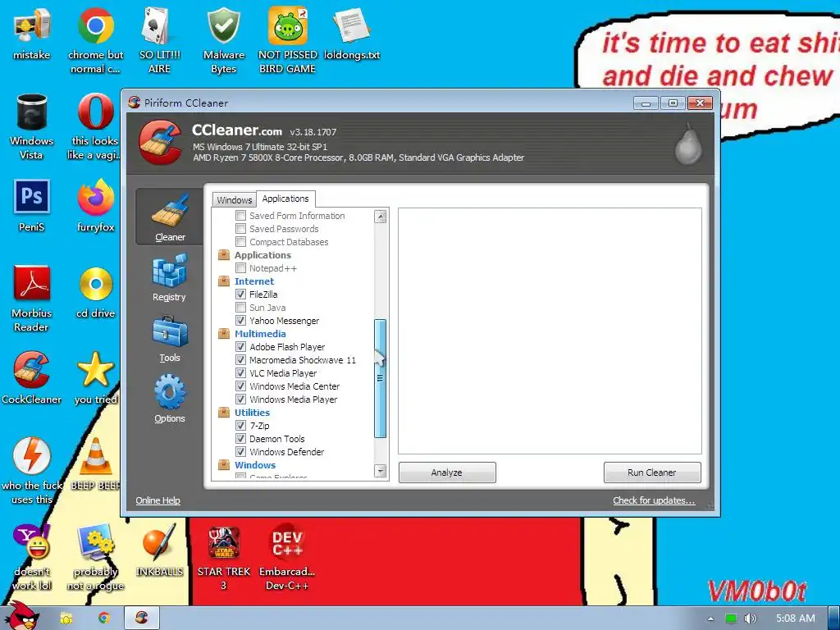Uncheck the Windows Media Player checkbox
The image size is (840, 630).
(241, 399)
